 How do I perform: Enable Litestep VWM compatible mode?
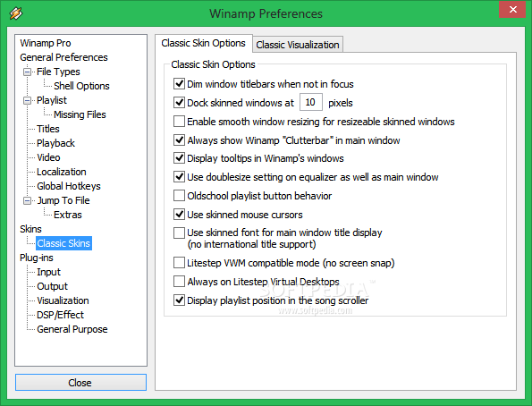click(x=179, y=262)
